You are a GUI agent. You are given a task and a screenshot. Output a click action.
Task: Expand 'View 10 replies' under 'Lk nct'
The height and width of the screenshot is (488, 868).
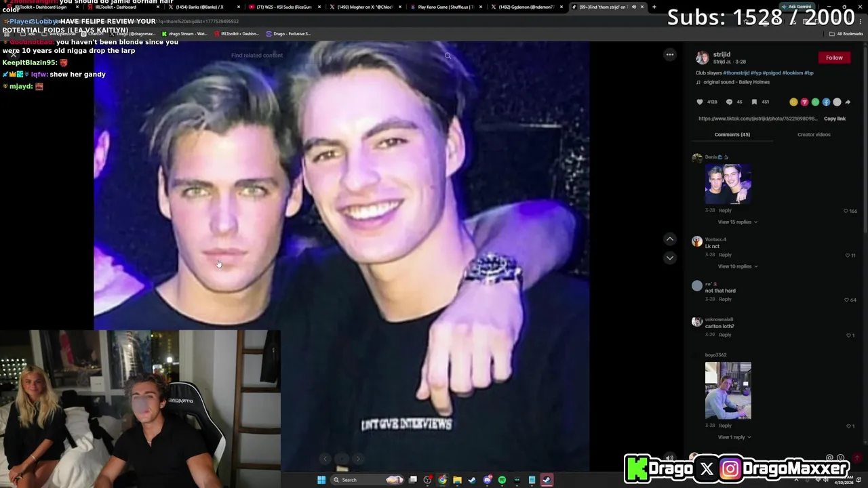coord(737,266)
